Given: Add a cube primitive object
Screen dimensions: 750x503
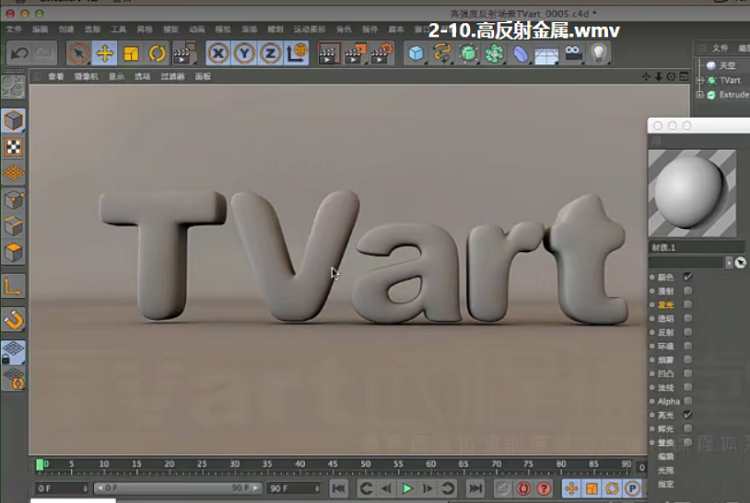Looking at the screenshot, I should pos(416,54).
